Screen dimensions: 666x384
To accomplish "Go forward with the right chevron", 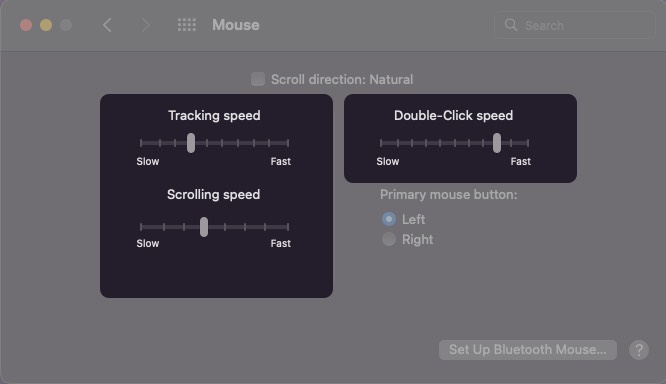I will pyautogui.click(x=146, y=25).
